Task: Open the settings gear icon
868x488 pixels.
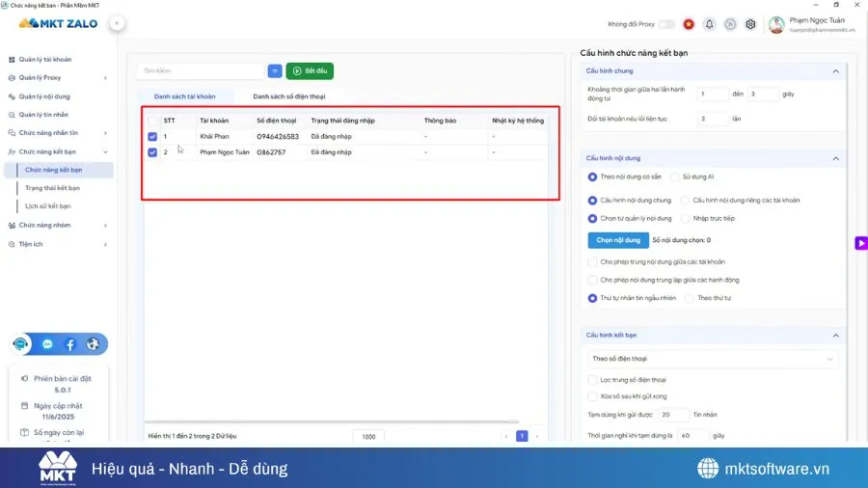Action: point(750,24)
